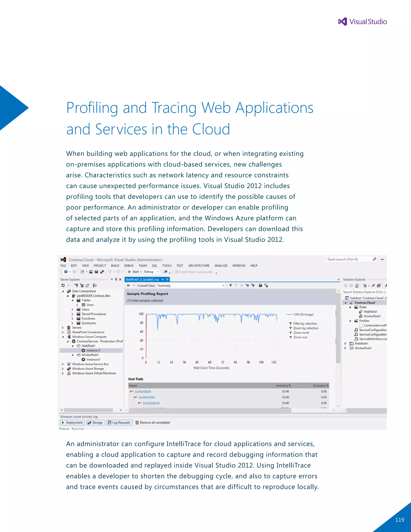Select Instance 0 under WorkerRole1
Screen dimensions: 411x532
(x=93, y=360)
